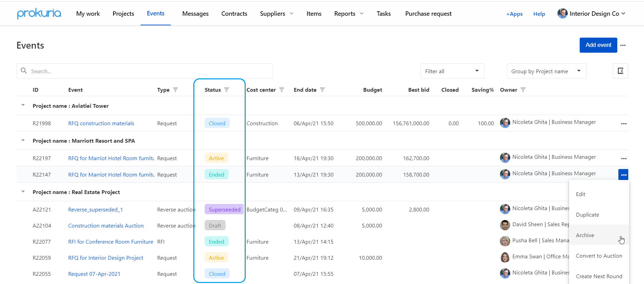Open the Filter all dropdown

452,71
